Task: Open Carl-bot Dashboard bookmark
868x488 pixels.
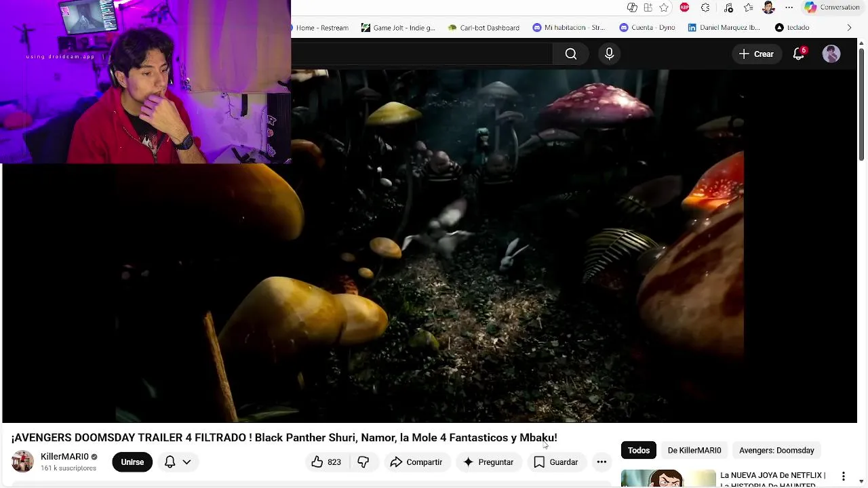Action: click(x=484, y=28)
